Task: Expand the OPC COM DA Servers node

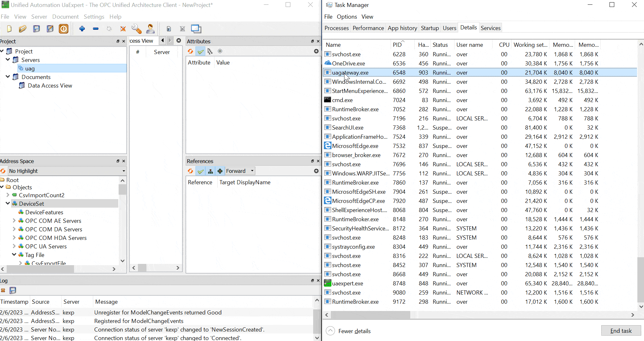Action: pyautogui.click(x=14, y=229)
